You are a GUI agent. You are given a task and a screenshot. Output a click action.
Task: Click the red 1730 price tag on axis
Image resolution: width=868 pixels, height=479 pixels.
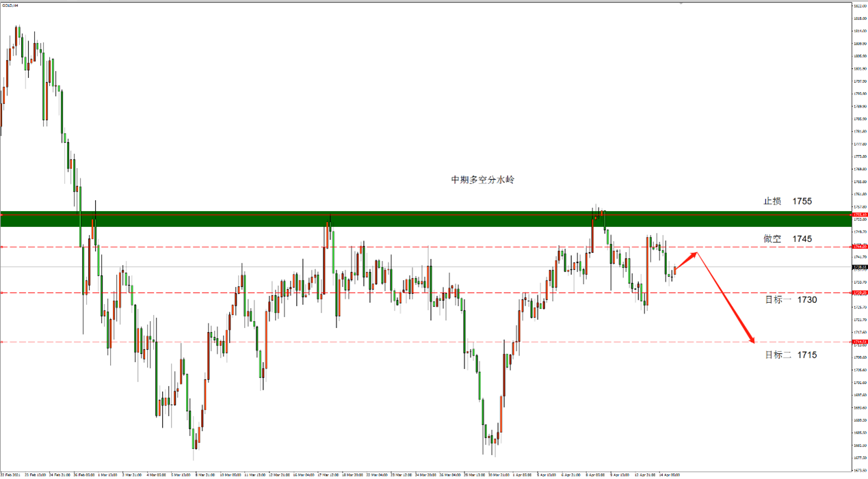860,292
